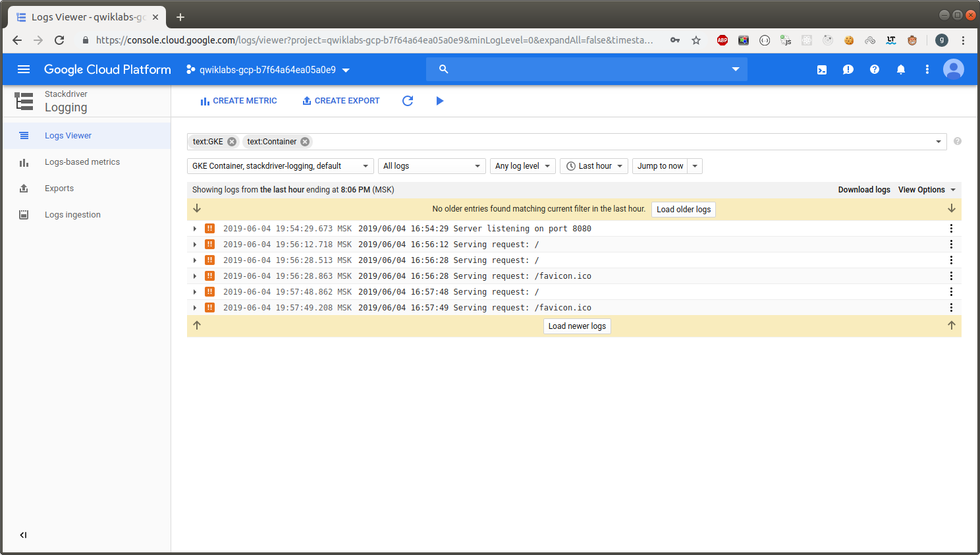Remove the text:Container filter chip
This screenshot has width=980, height=555.
coord(305,142)
